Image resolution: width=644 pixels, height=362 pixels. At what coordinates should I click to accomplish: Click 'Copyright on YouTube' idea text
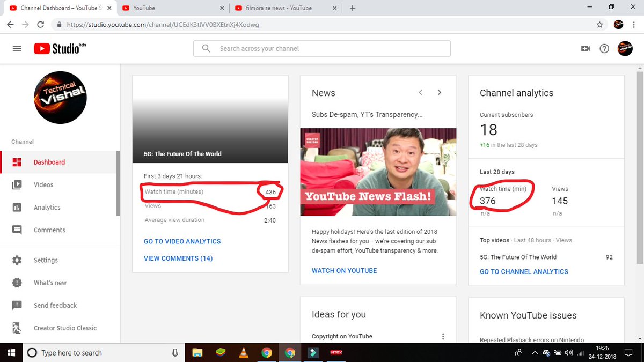click(342, 336)
